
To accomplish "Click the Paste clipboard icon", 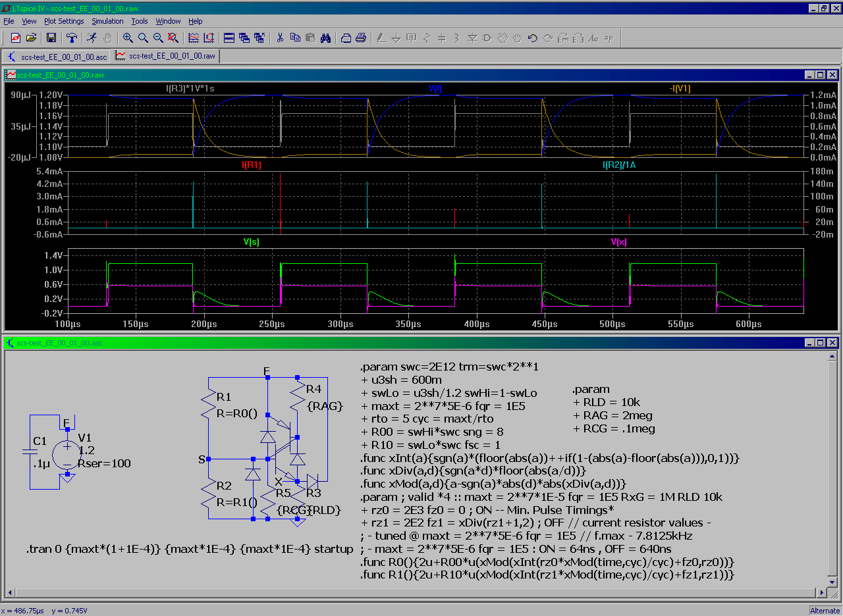I will pos(310,38).
